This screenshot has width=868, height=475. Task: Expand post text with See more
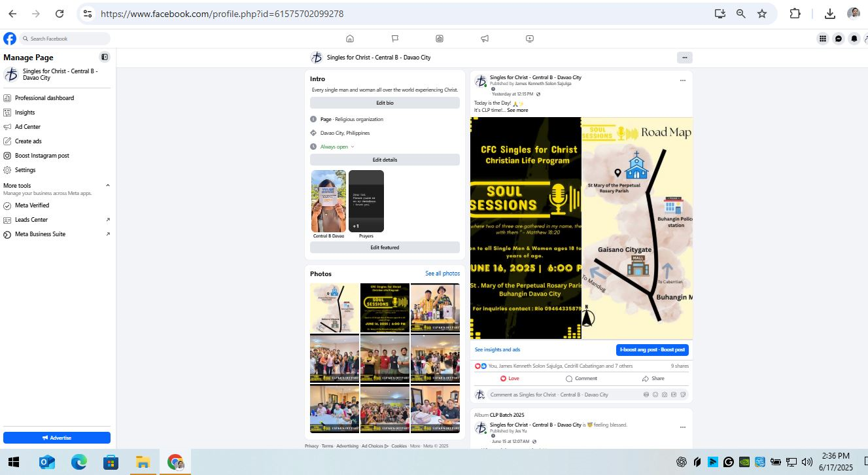coord(517,110)
